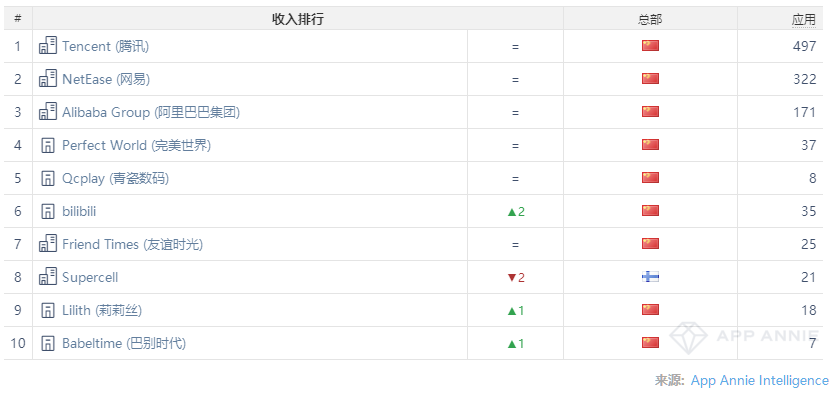The image size is (838, 400).
Task: Open the App Annie Intelligence source link
Action: coord(759,380)
